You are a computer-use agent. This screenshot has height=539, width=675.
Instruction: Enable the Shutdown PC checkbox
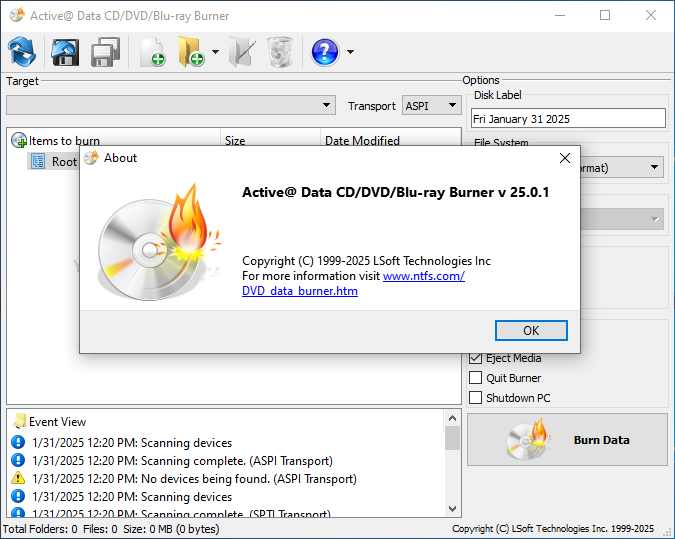click(x=475, y=397)
